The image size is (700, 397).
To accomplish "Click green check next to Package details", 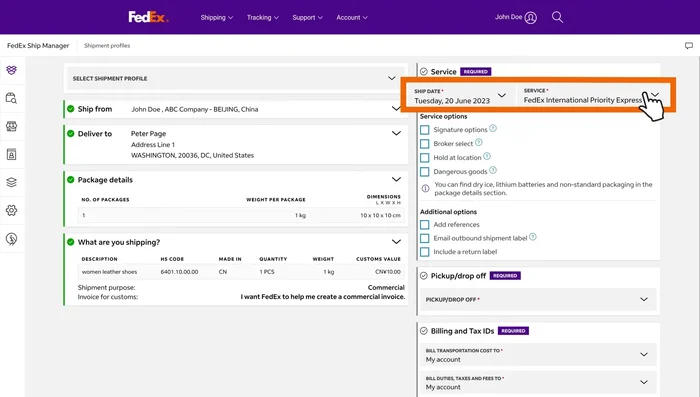I will coord(71,180).
